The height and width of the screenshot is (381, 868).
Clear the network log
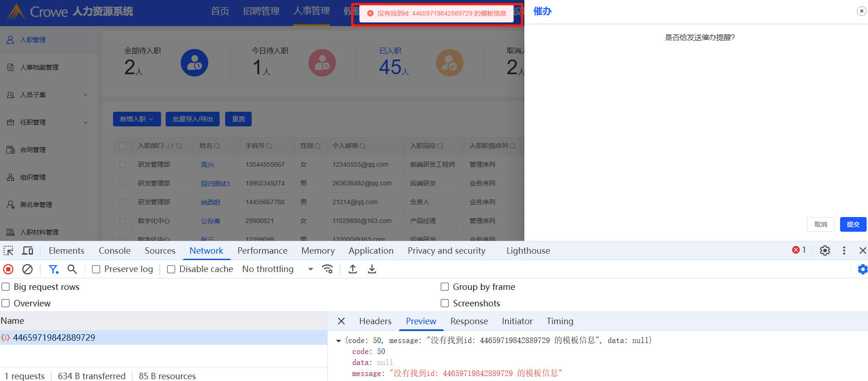click(x=27, y=269)
